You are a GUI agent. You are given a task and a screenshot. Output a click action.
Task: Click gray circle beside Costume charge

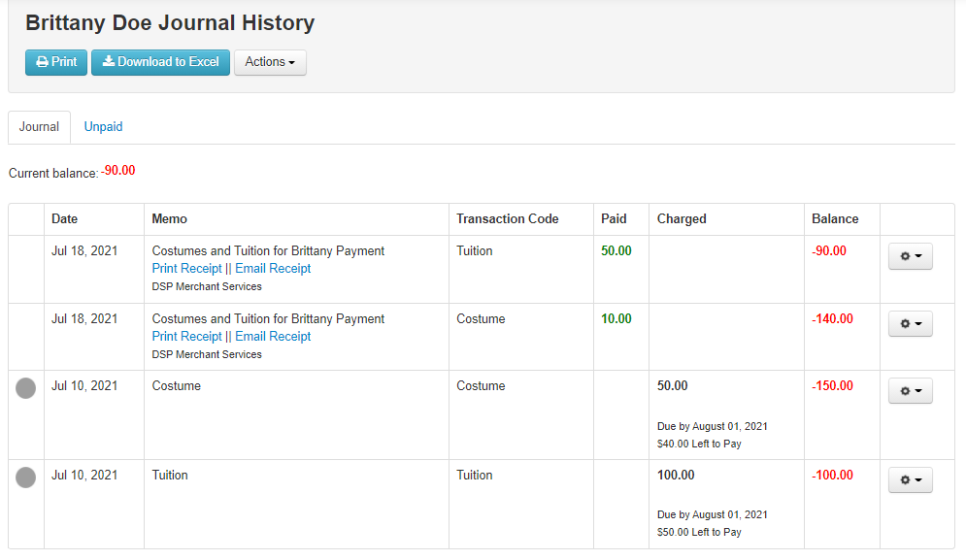26,388
